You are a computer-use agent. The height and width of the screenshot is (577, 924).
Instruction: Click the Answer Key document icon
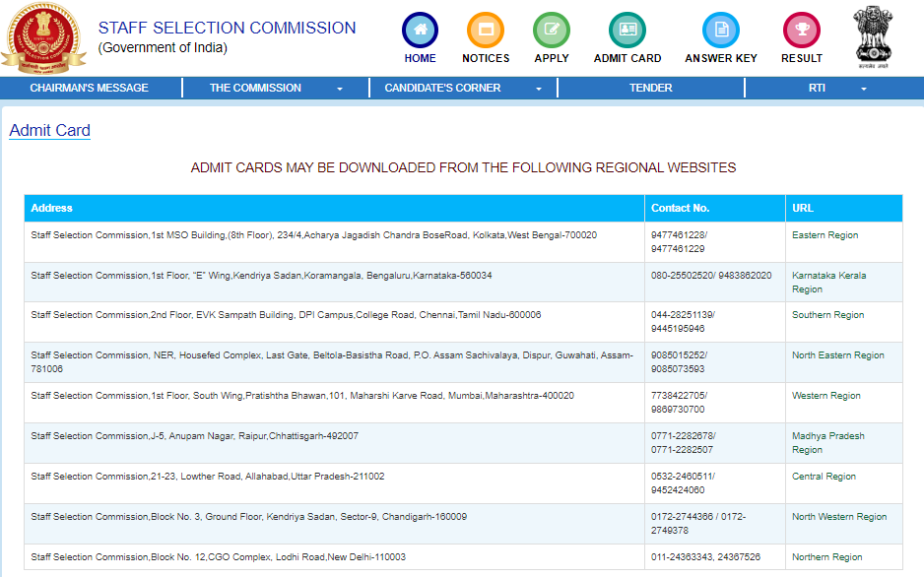(721, 30)
